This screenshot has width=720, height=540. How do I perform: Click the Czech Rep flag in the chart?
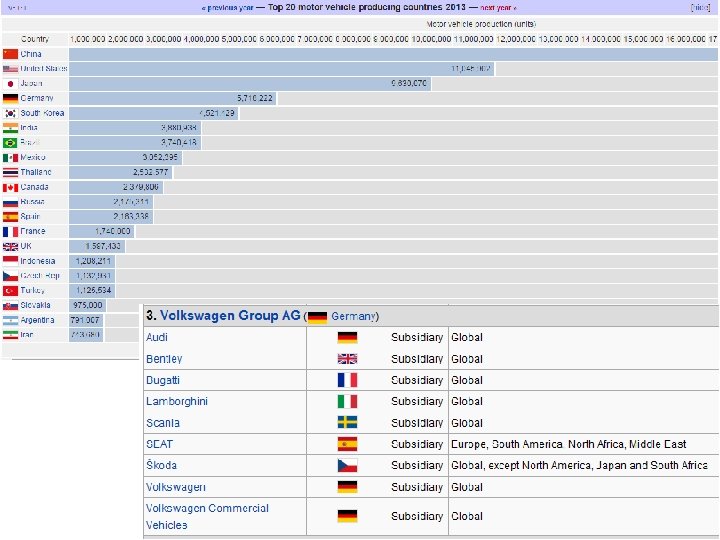10,276
